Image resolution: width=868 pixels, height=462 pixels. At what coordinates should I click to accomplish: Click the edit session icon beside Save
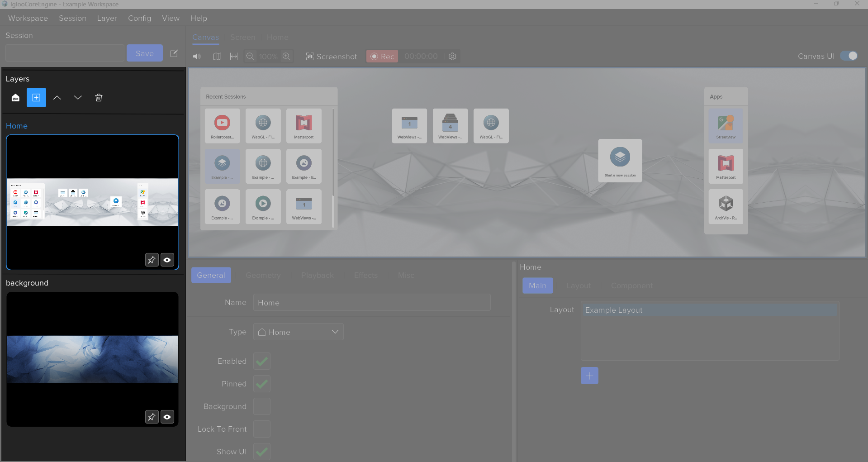[x=174, y=53]
